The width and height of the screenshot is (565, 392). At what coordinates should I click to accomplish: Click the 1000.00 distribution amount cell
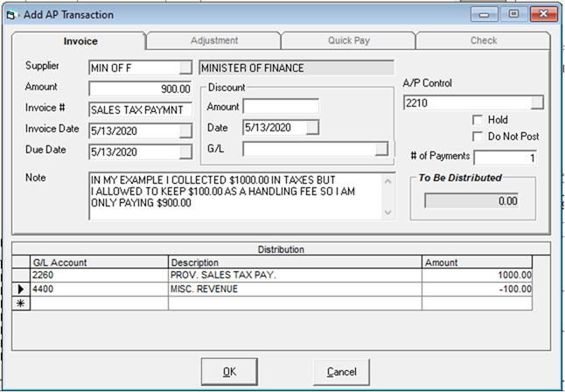[477, 276]
